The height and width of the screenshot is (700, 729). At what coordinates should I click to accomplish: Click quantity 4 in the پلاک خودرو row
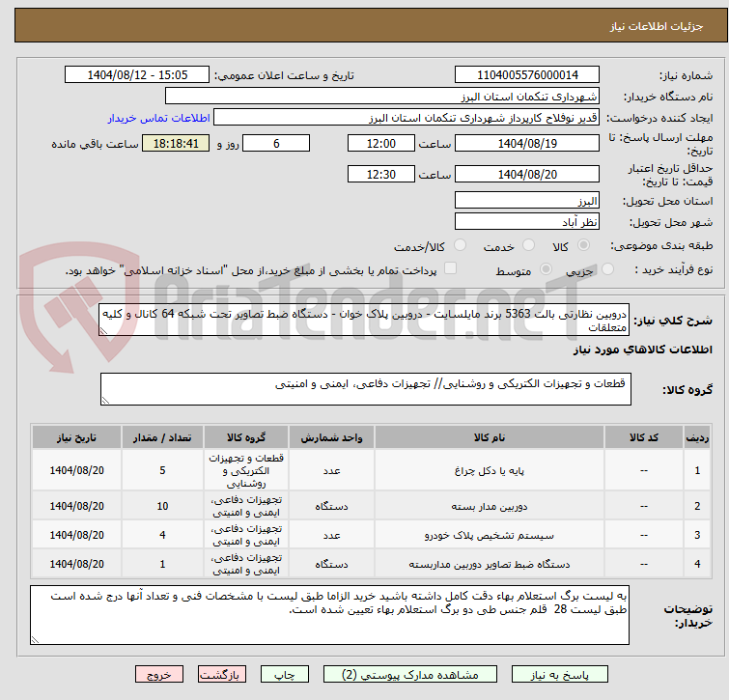[162, 535]
